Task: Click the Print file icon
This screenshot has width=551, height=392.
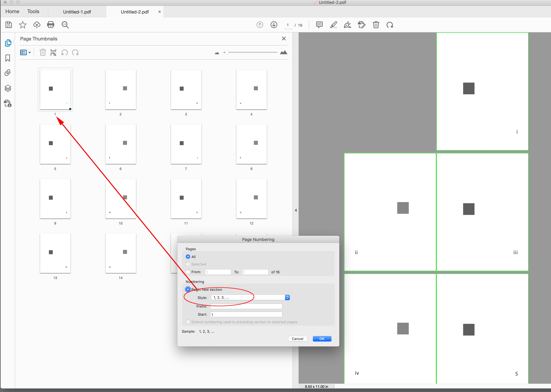Action: pyautogui.click(x=51, y=25)
